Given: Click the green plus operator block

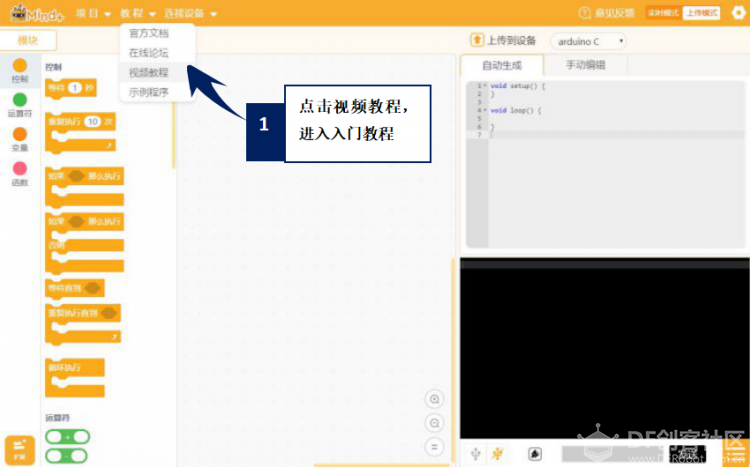Looking at the screenshot, I should coord(67,437).
